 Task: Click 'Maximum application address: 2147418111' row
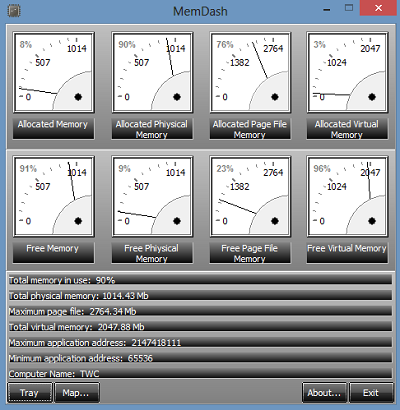point(200,342)
